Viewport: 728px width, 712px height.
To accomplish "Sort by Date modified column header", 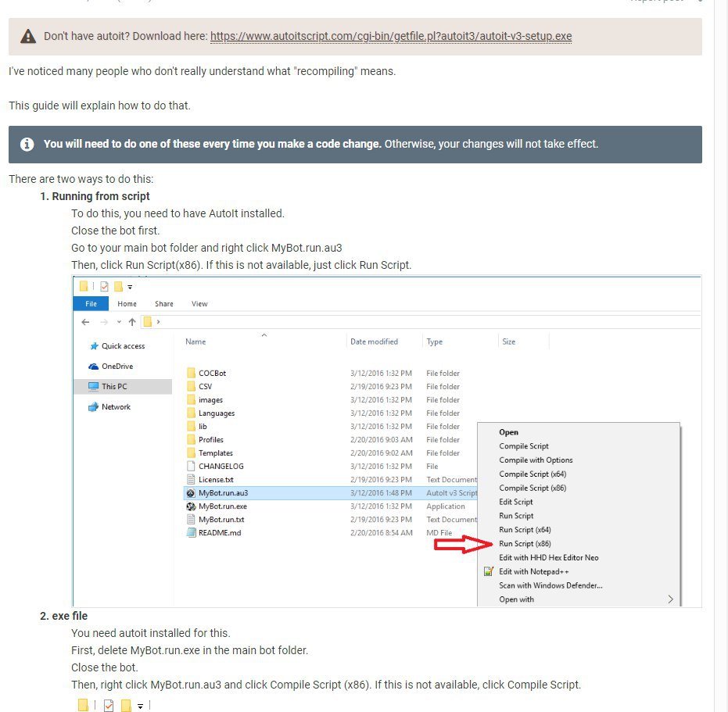I will [x=375, y=342].
